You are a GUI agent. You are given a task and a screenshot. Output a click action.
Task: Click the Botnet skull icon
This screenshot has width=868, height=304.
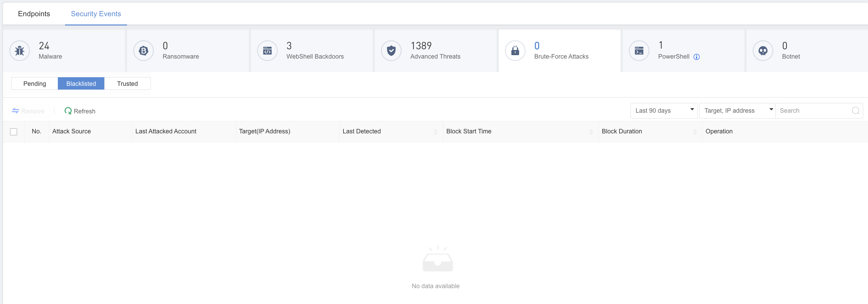pos(763,51)
